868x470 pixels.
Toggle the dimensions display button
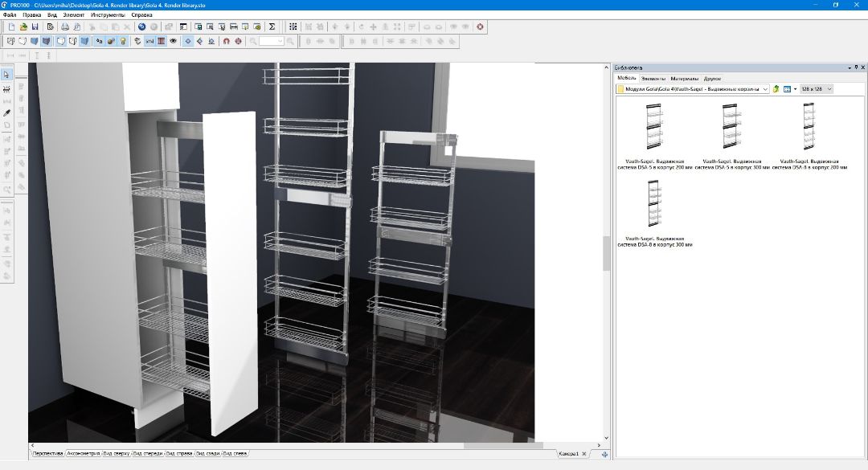point(149,41)
